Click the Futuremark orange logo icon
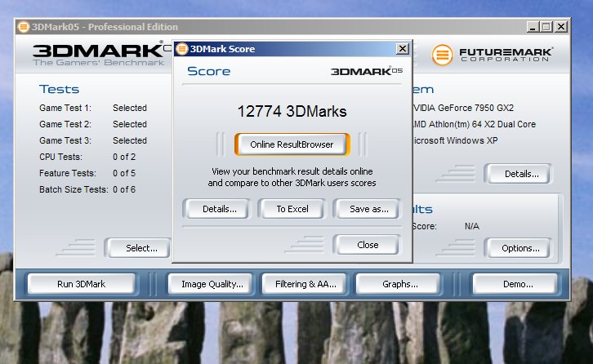The image size is (593, 364). tap(442, 55)
